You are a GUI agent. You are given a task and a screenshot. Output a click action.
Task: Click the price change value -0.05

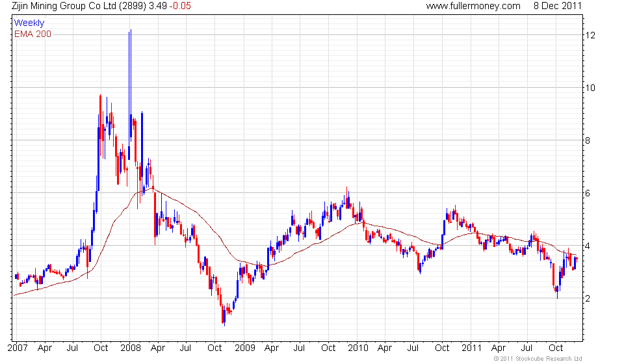(x=180, y=6)
